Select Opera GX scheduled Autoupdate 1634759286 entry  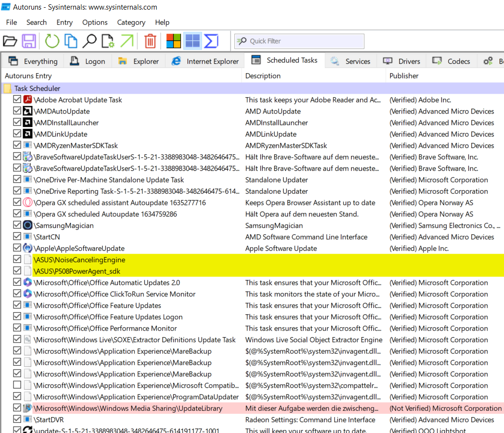click(x=105, y=214)
